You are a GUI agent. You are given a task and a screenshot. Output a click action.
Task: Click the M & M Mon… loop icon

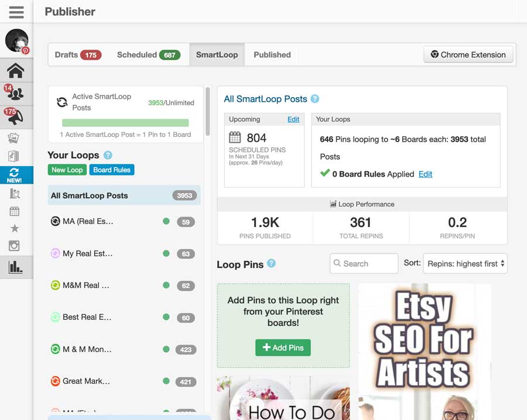click(55, 349)
